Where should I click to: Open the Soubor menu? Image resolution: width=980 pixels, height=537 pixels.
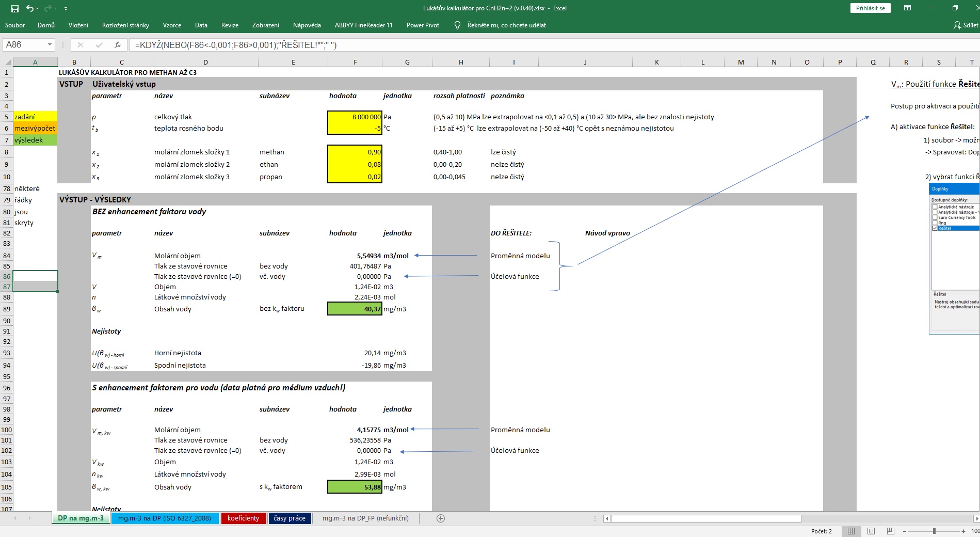coord(15,25)
